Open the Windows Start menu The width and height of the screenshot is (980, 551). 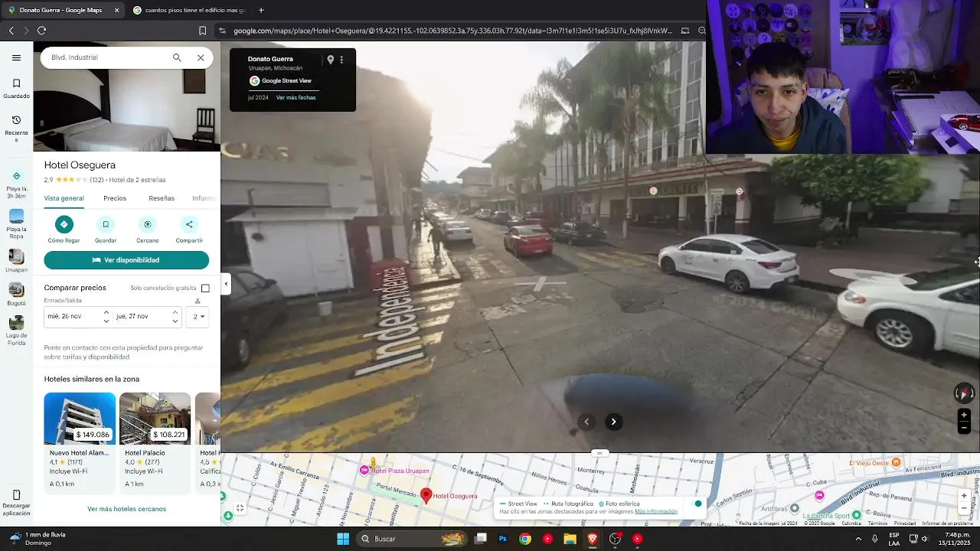click(x=343, y=539)
